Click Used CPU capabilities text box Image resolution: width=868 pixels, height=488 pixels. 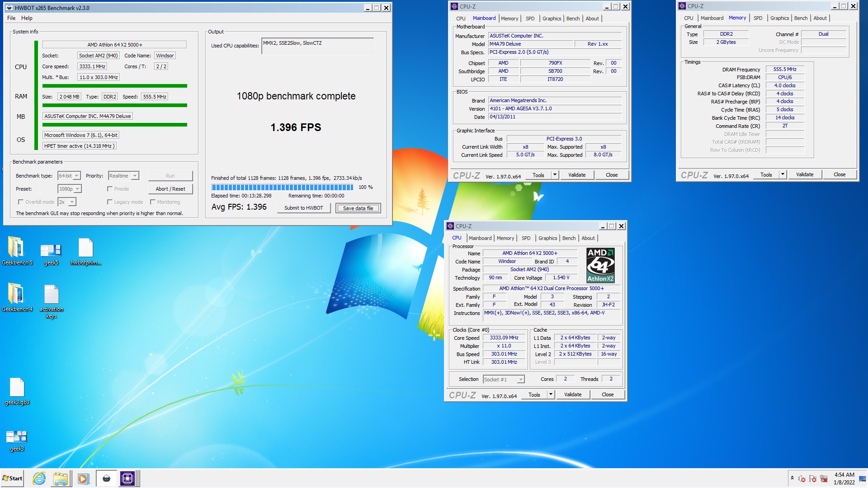pyautogui.click(x=317, y=46)
